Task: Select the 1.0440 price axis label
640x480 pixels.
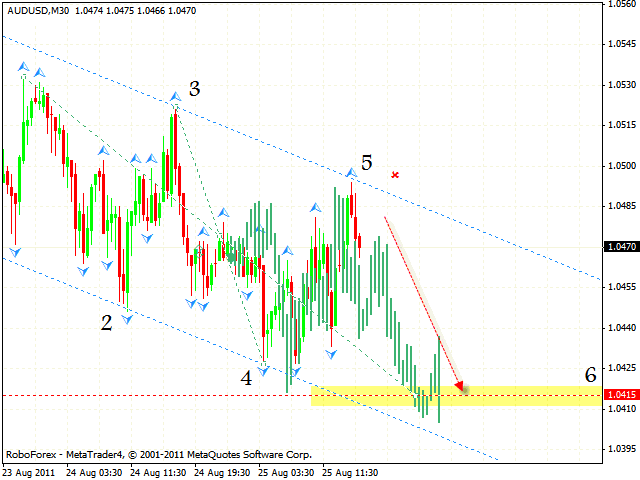Action: pyautogui.click(x=622, y=328)
